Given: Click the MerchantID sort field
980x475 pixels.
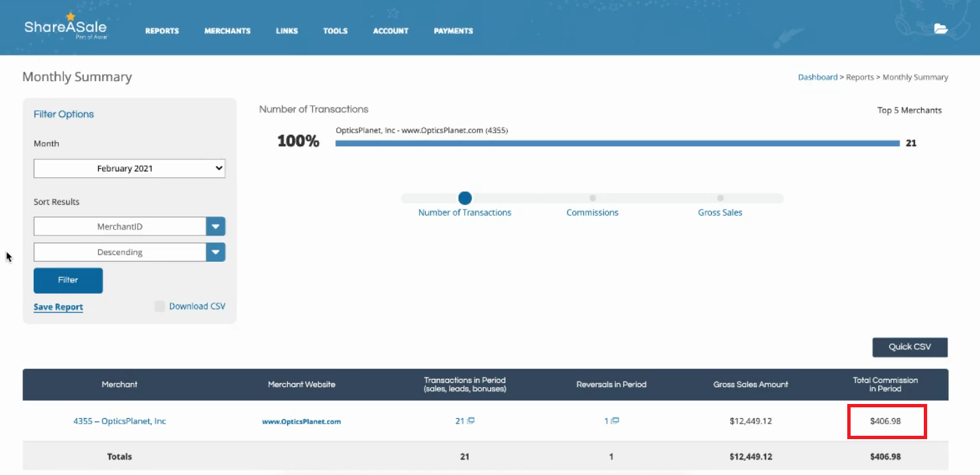Looking at the screenshot, I should click(x=120, y=227).
